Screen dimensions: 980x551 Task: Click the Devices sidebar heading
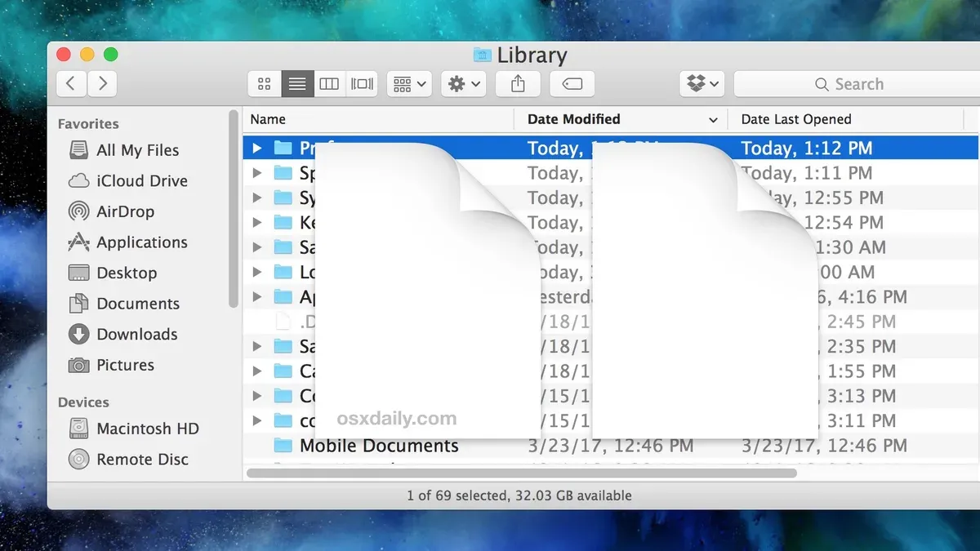83,402
